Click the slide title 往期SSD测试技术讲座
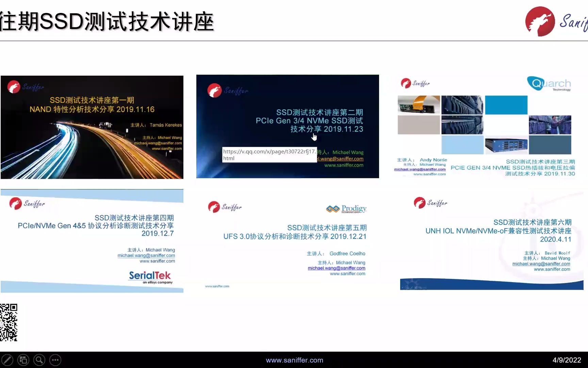Screen dimensions: 588x368 coord(107,21)
